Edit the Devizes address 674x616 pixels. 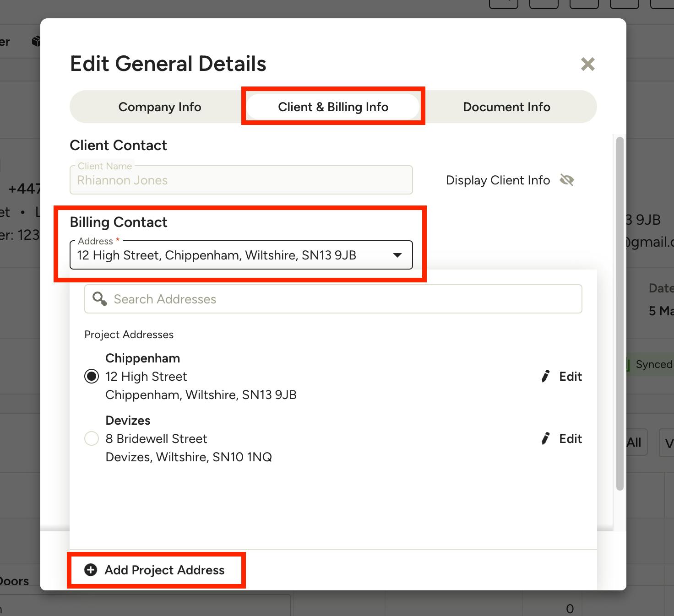(561, 438)
